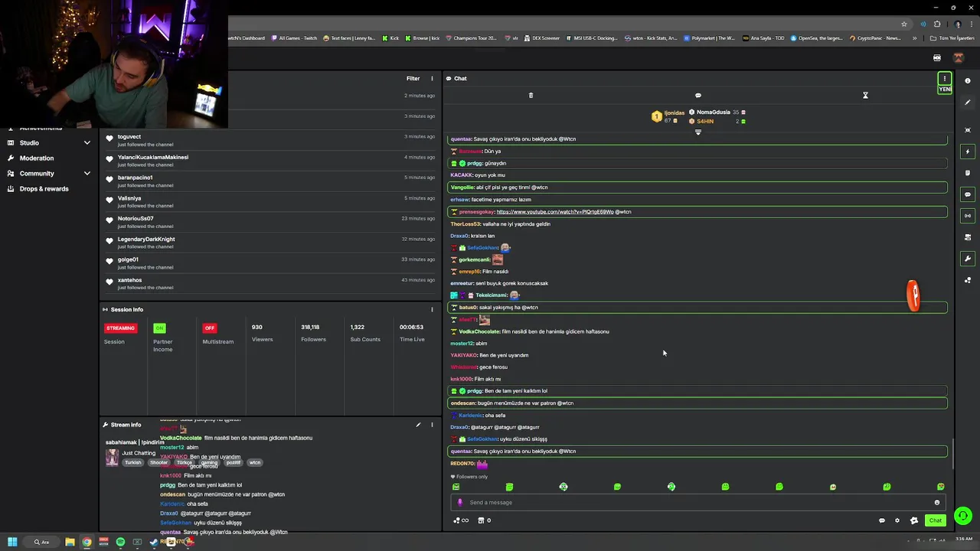The width and height of the screenshot is (980, 551).
Task: Open Session Info three-dot menu
Action: coord(432,310)
